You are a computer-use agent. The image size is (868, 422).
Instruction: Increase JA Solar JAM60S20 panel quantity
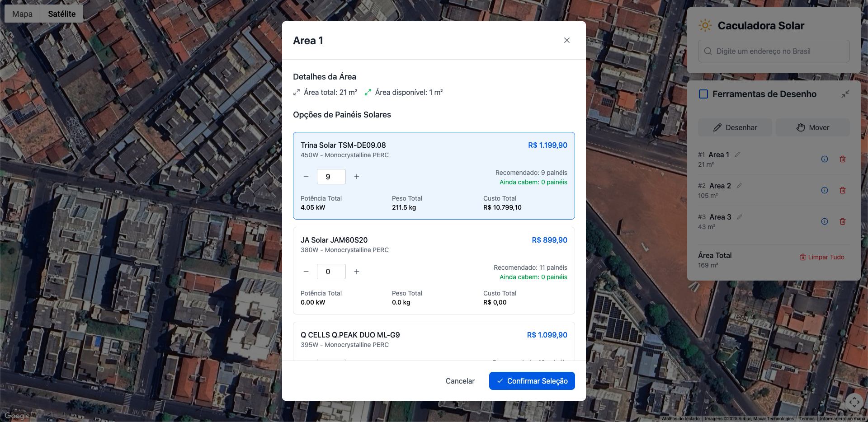pos(357,272)
